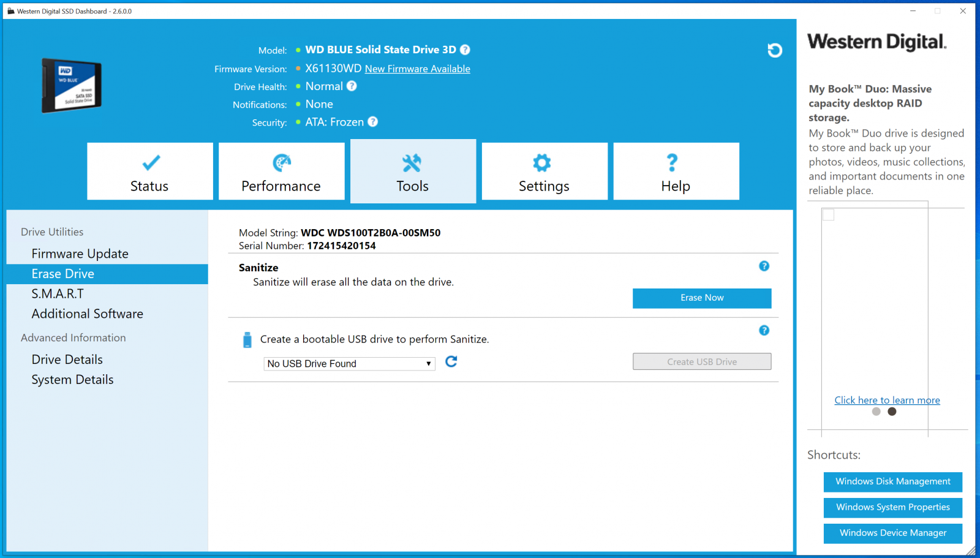Refresh the USB drive list
This screenshot has height=558, width=980.
pos(451,362)
